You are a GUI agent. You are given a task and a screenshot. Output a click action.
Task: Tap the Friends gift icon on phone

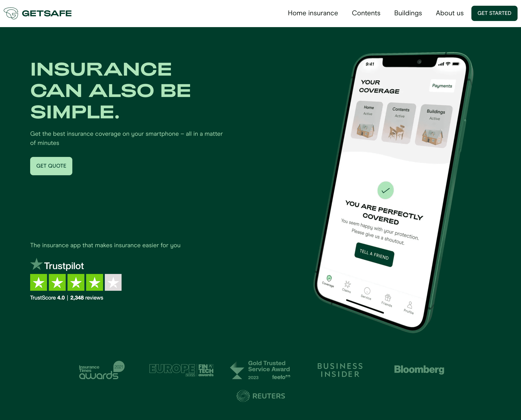pos(388,297)
